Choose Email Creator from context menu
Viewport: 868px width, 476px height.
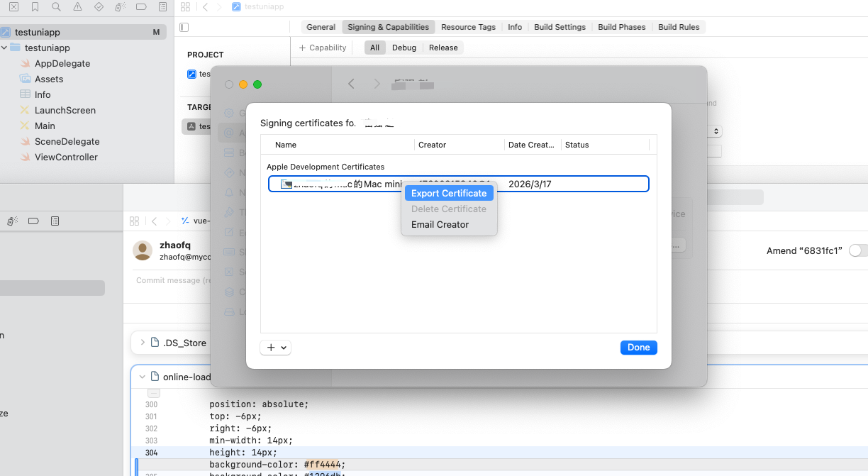click(x=440, y=224)
